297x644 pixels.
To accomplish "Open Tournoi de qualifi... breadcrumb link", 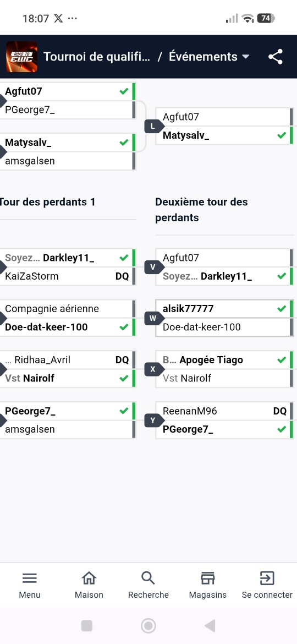I will coord(97,57).
